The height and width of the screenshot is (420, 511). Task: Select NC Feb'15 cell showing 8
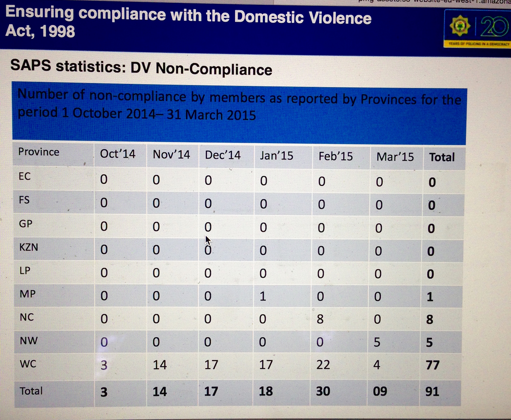coord(320,319)
